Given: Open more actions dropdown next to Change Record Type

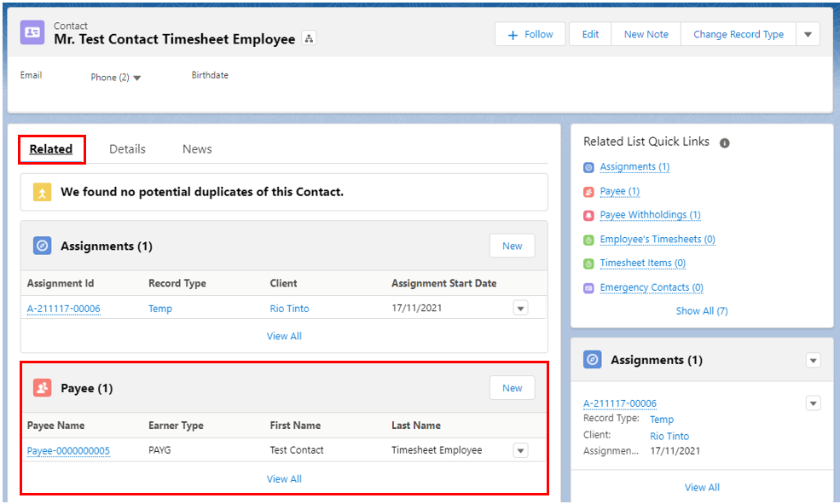Looking at the screenshot, I should point(808,34).
